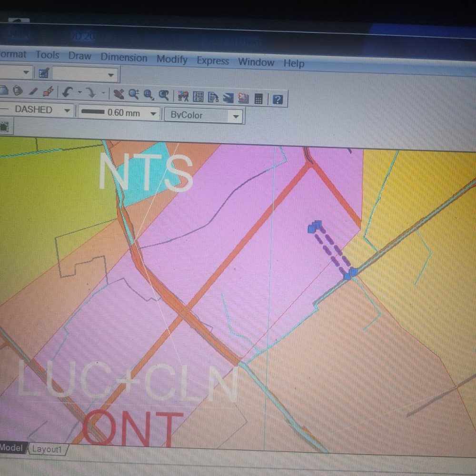Activate the Pan realtime tool
This screenshot has width=476, height=476.
tap(119, 94)
